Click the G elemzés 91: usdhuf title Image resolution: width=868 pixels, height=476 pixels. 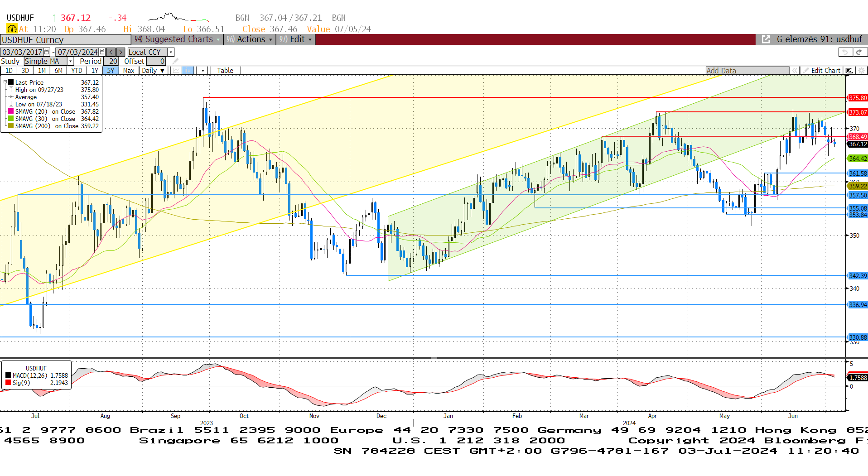tap(819, 39)
